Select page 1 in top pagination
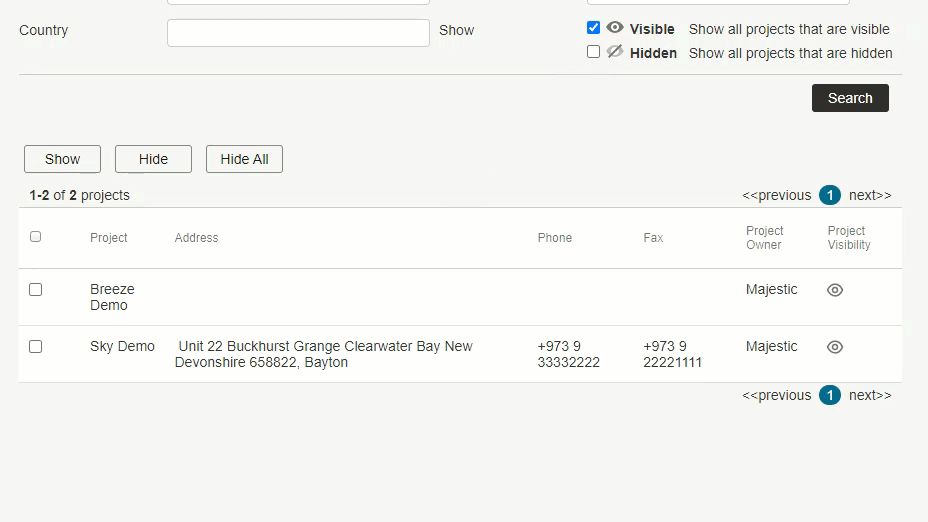The width and height of the screenshot is (928, 522). (x=830, y=195)
